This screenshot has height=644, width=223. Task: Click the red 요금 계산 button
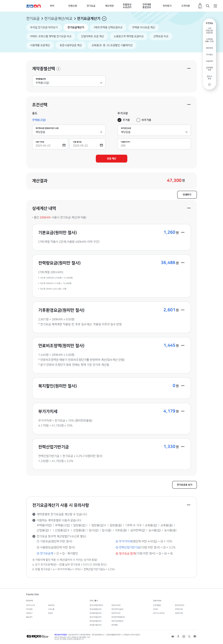[112, 158]
